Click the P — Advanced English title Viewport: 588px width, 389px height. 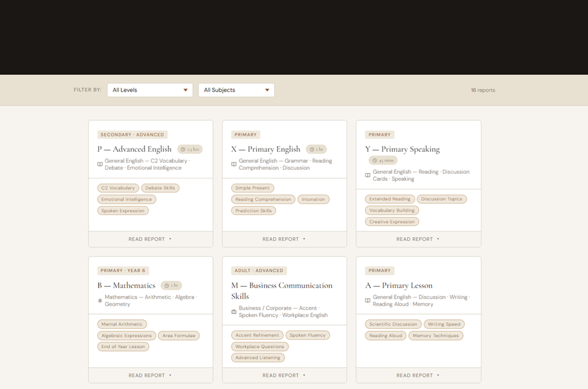click(x=134, y=149)
